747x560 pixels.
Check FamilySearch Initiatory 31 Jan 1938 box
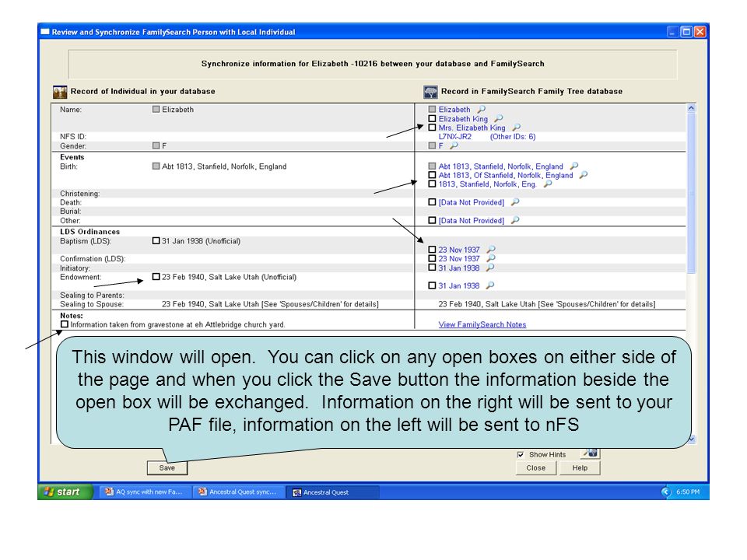pyautogui.click(x=432, y=268)
